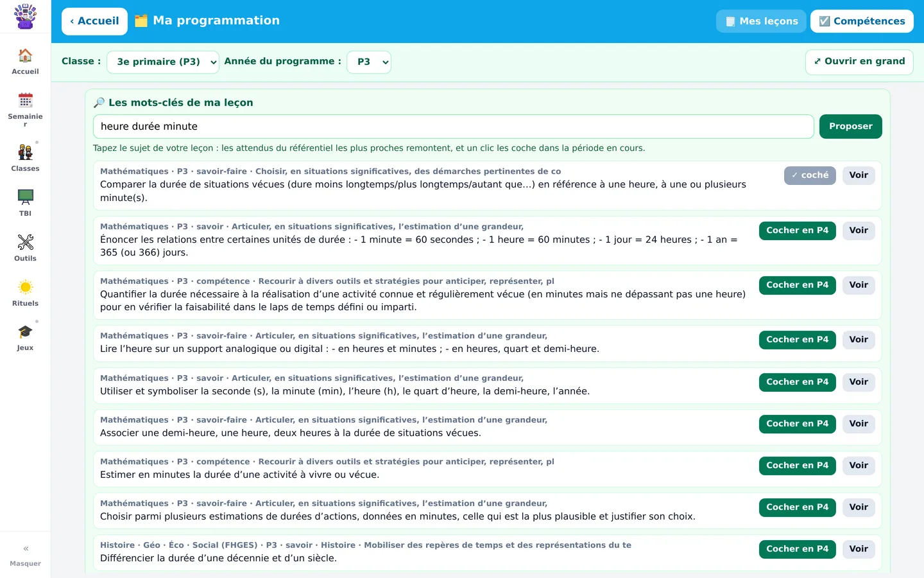Open Jeux graduation cap icon
The height and width of the screenshot is (578, 924).
coord(25,331)
